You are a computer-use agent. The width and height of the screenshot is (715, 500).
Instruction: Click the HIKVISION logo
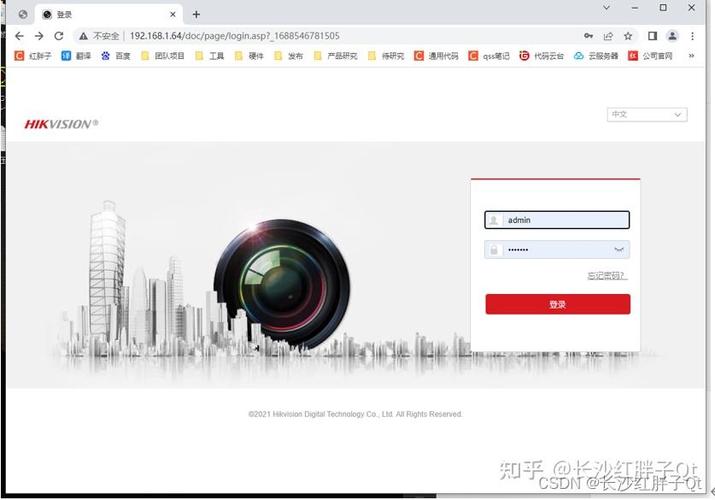click(61, 124)
